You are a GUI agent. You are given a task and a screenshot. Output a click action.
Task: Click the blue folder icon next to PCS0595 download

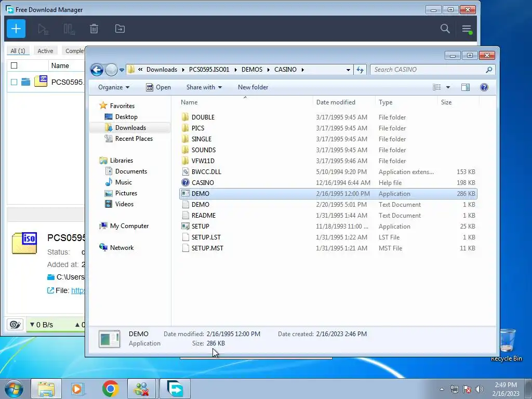tap(25, 82)
